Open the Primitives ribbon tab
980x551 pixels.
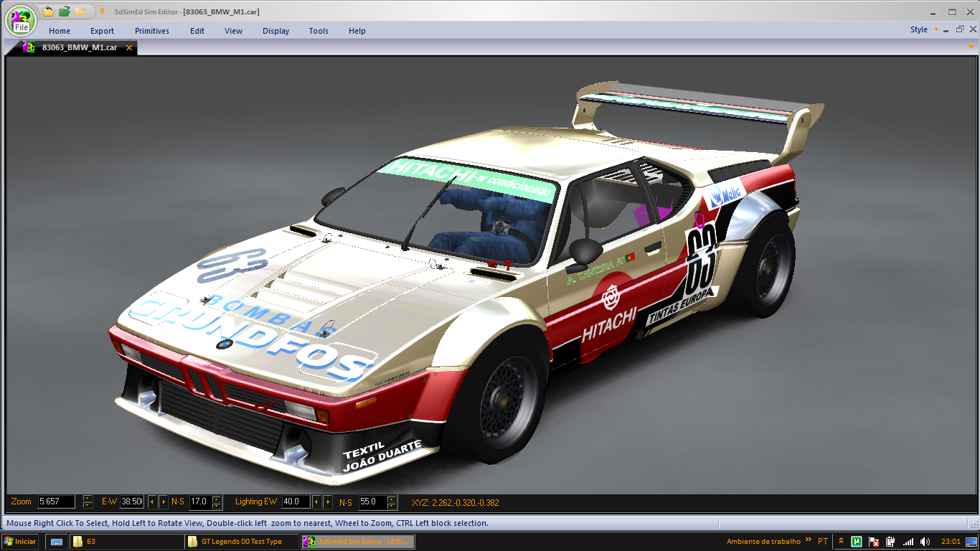(152, 31)
